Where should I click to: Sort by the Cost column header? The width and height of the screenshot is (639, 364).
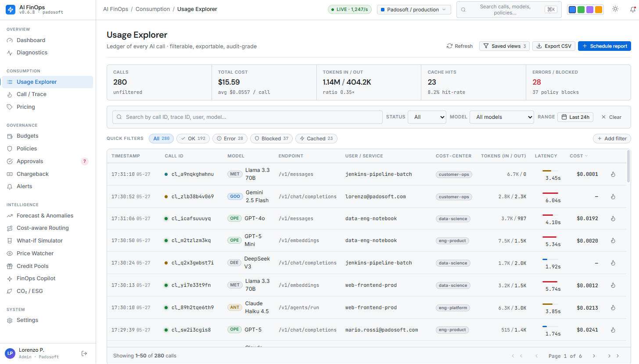[x=578, y=156]
